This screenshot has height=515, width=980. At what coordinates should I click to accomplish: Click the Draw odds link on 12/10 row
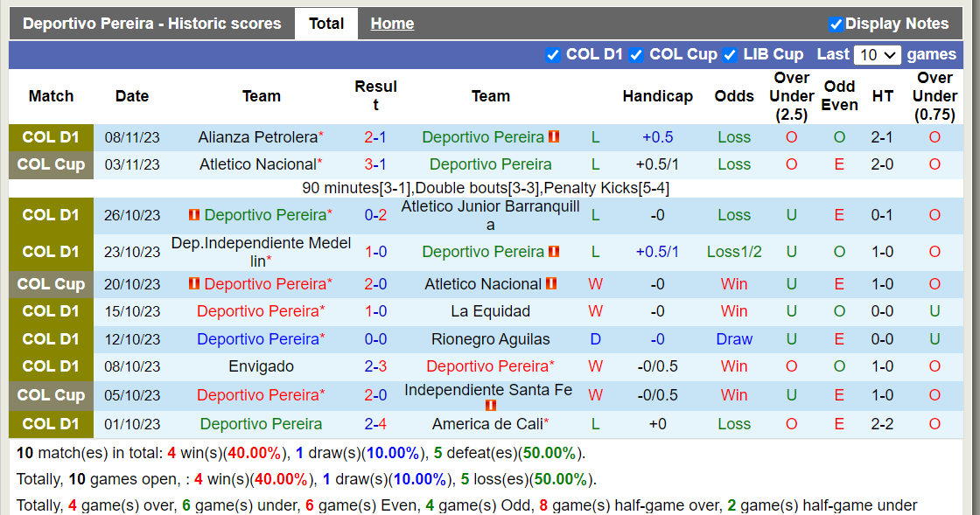click(x=734, y=338)
